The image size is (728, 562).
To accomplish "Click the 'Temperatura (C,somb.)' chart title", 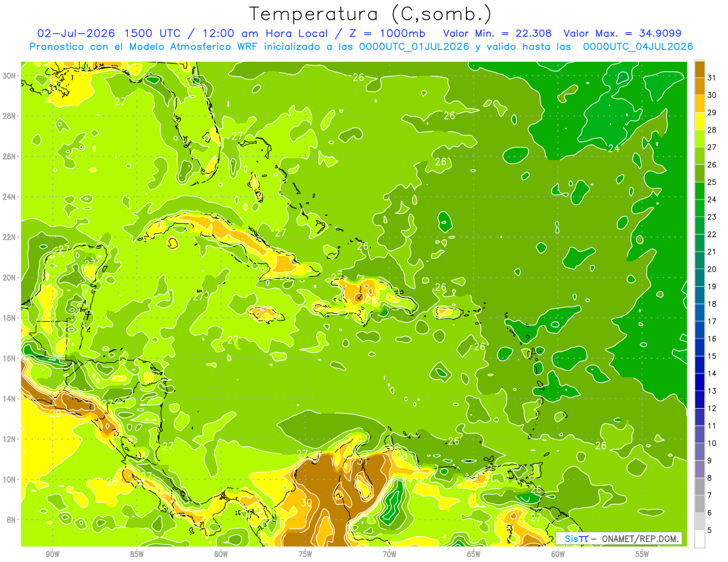I will (370, 15).
